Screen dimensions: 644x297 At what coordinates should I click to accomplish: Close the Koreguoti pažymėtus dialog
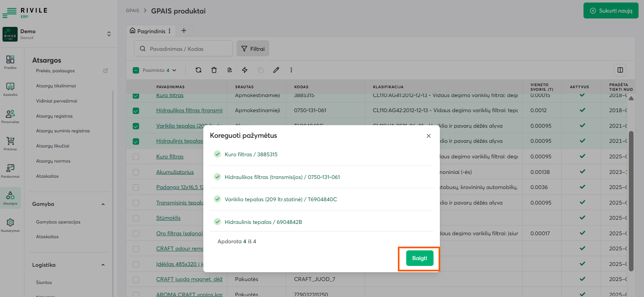(x=428, y=136)
